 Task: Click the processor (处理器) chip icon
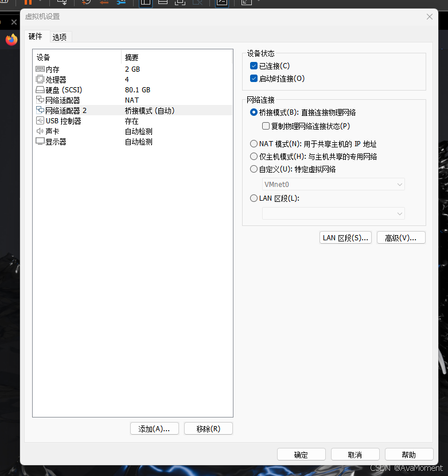[40, 80]
